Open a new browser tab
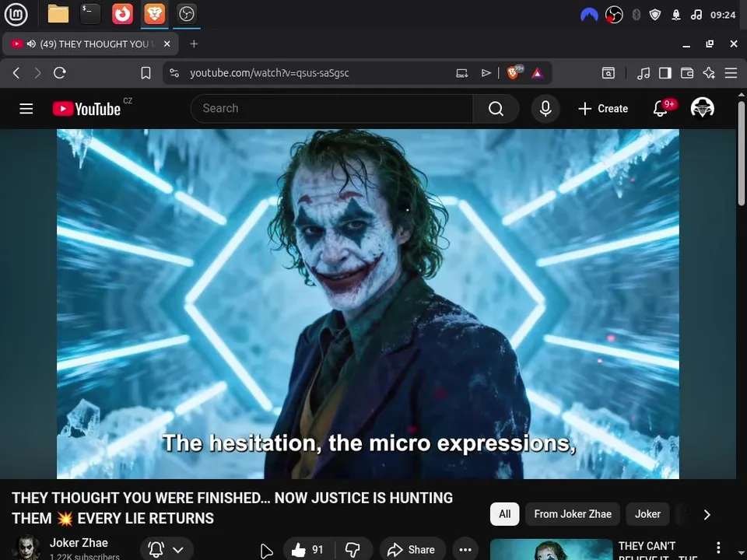Viewport: 747px width, 560px height. 194,44
